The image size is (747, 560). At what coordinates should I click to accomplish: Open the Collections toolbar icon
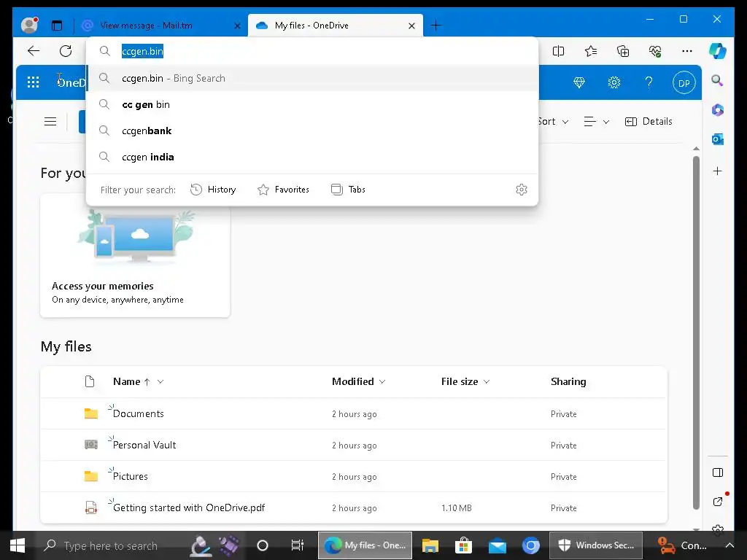click(623, 51)
